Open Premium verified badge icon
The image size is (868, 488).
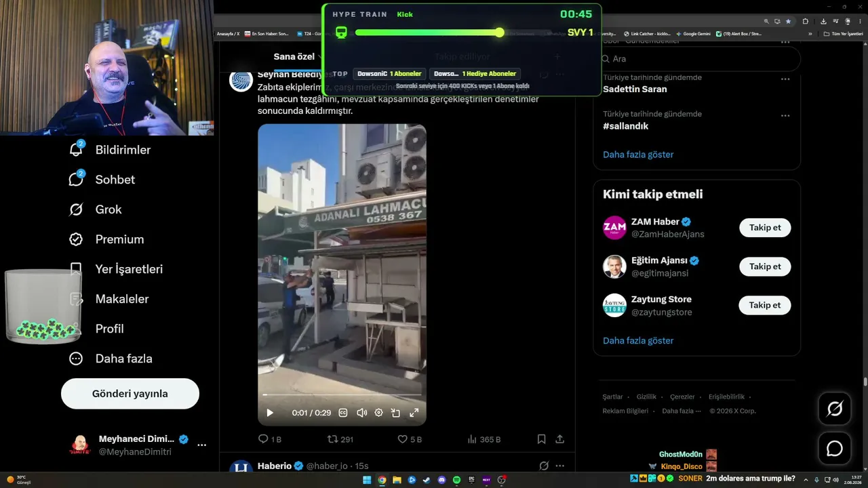pyautogui.click(x=76, y=239)
